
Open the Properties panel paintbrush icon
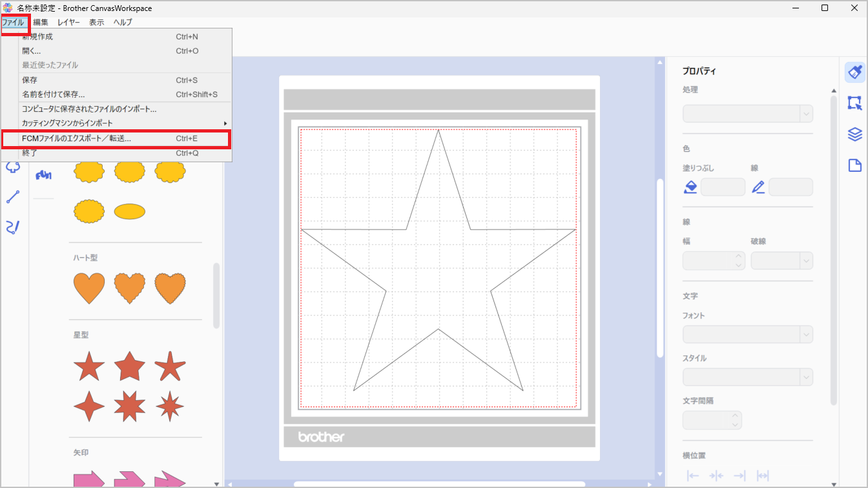coord(854,72)
